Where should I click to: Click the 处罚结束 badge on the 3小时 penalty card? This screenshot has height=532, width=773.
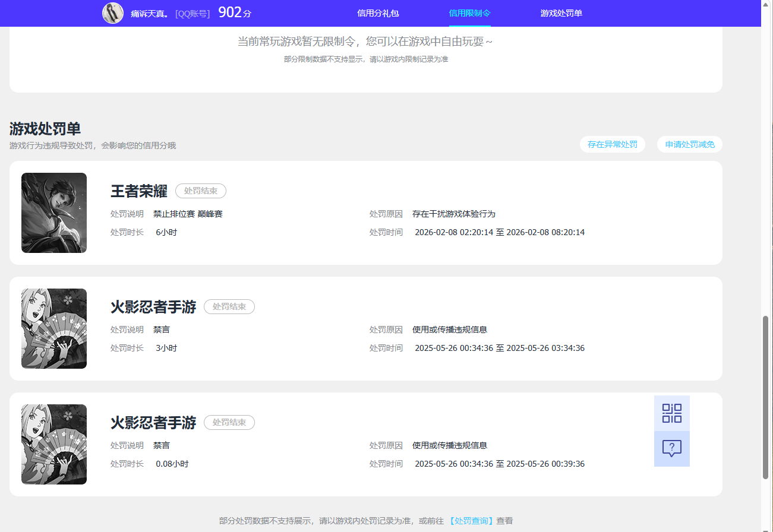pos(229,307)
